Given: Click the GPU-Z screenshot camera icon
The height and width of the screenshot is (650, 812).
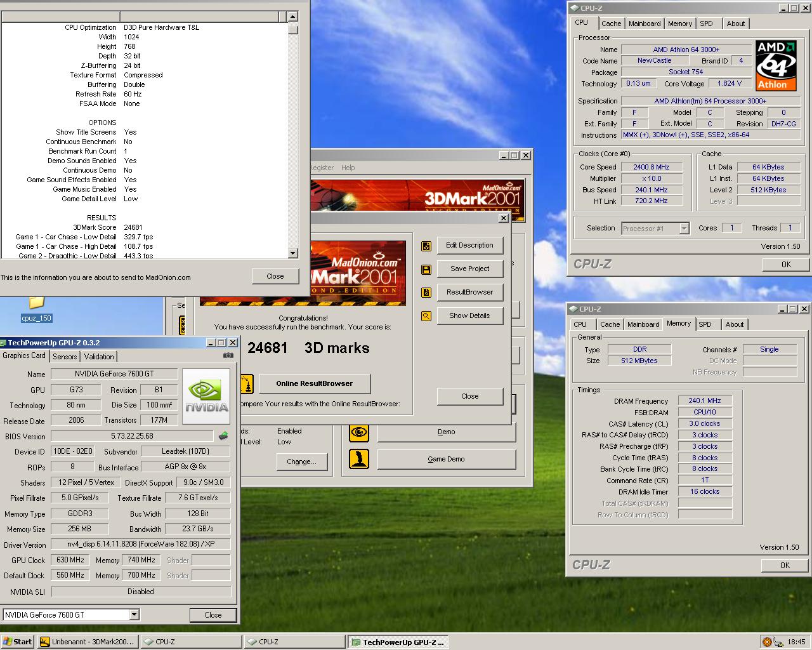Looking at the screenshot, I should click(228, 355).
